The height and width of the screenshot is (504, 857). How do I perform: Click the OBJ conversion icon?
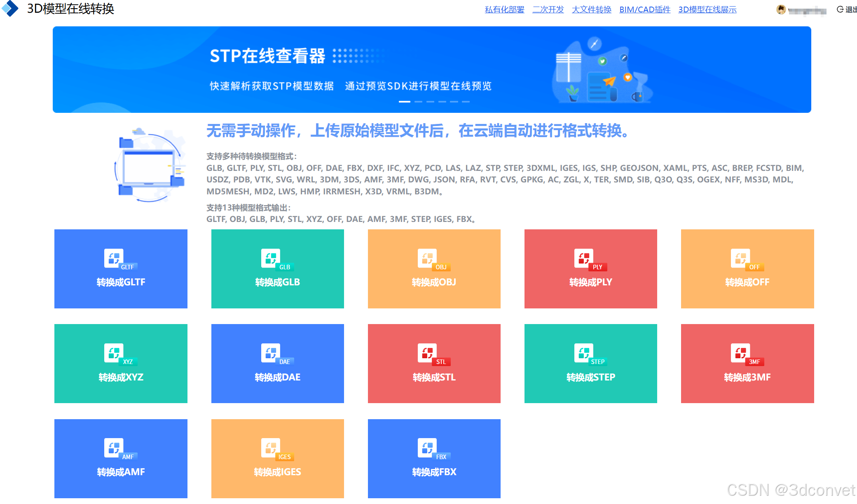[x=427, y=259]
